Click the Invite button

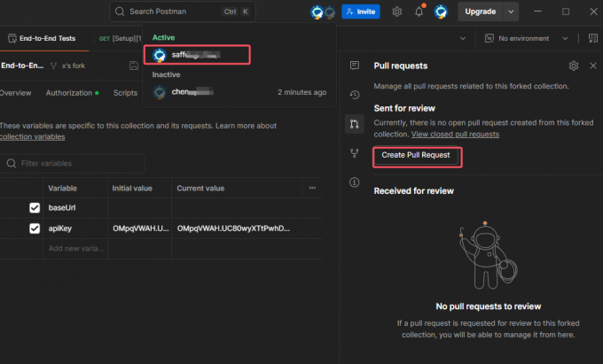coord(361,12)
